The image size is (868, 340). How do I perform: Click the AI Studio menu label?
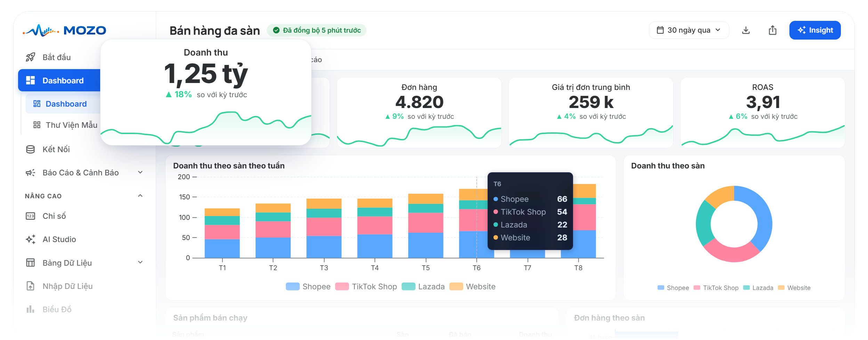click(x=59, y=239)
